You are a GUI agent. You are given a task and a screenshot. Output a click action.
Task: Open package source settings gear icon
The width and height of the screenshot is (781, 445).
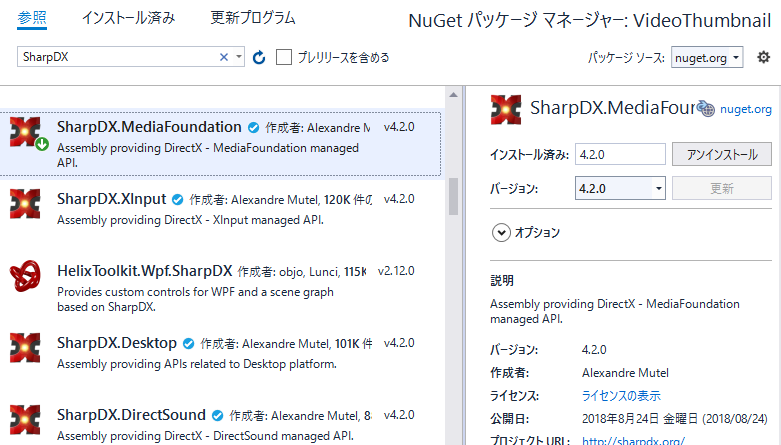tap(763, 57)
